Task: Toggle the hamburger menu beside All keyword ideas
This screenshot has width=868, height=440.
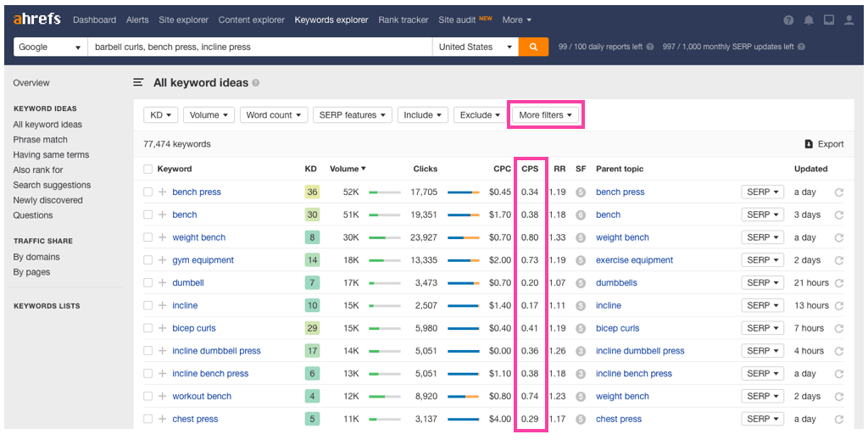Action: coord(138,83)
